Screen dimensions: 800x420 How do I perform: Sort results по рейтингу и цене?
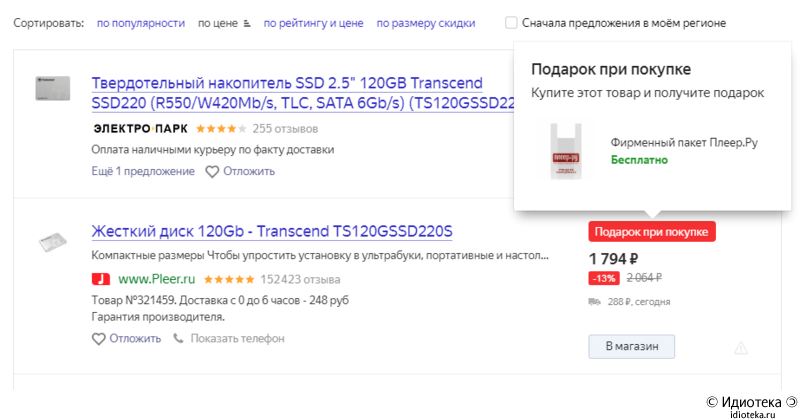coord(313,23)
